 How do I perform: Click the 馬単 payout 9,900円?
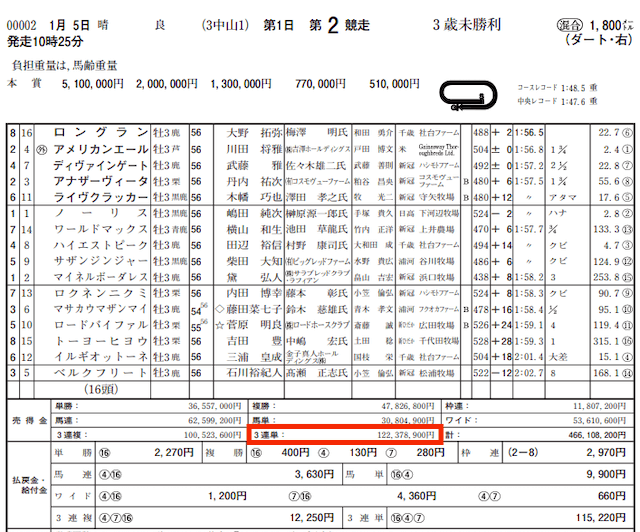click(x=606, y=474)
